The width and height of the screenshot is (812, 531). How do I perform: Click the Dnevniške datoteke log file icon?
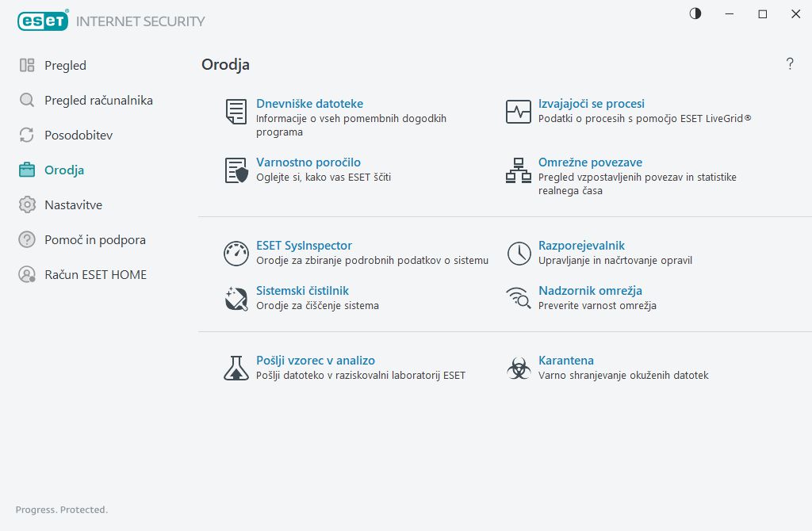236,112
